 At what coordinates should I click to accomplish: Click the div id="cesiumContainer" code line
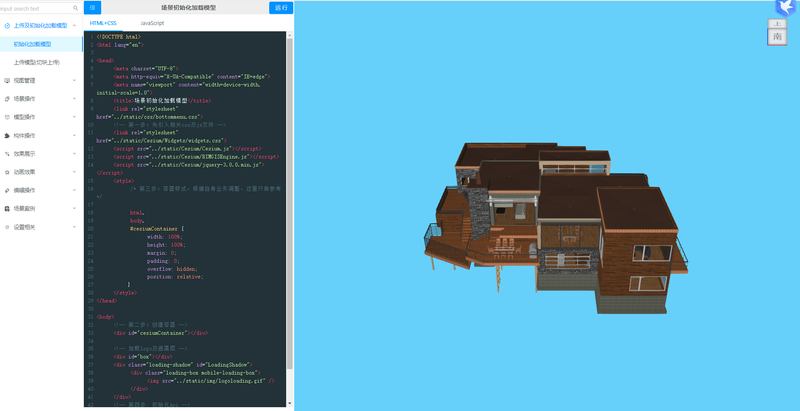pyautogui.click(x=161, y=333)
